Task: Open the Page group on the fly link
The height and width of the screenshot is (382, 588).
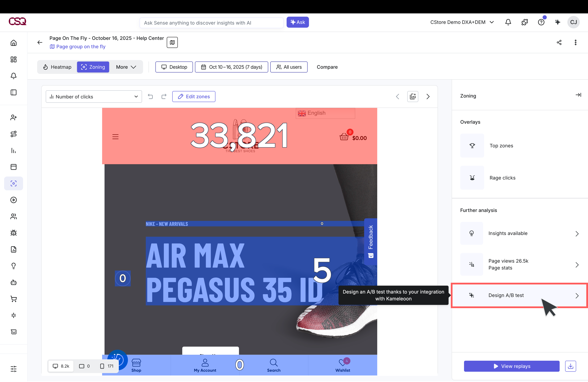Action: (78, 47)
